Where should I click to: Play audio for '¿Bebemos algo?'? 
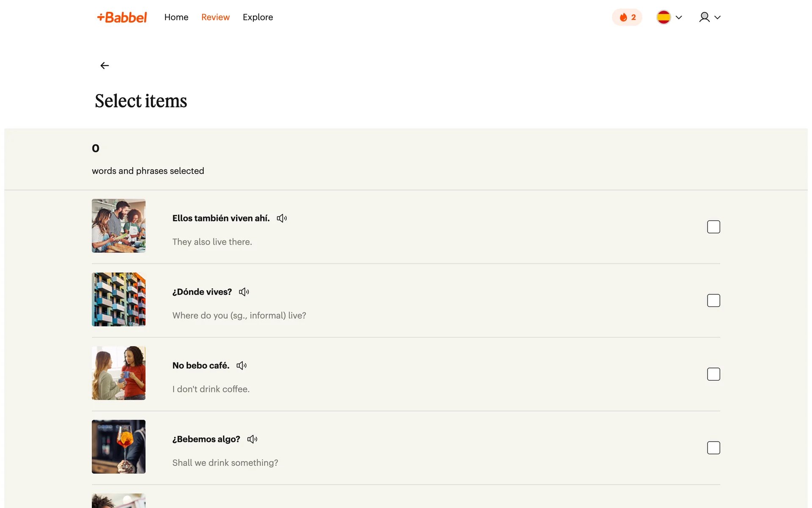pyautogui.click(x=252, y=439)
